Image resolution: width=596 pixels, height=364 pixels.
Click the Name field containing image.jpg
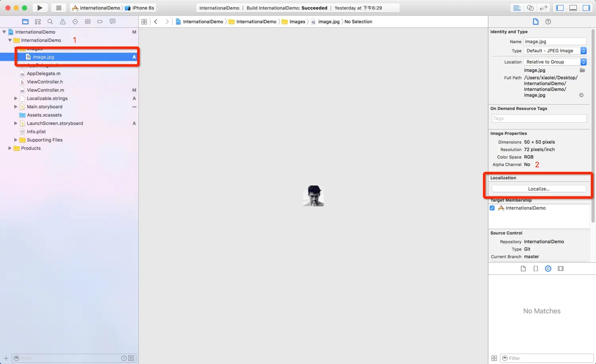(555, 42)
